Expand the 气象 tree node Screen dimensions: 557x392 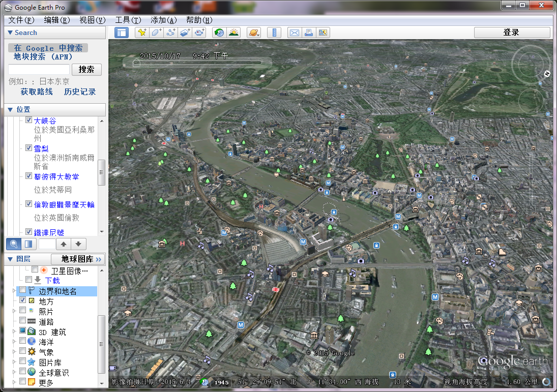[x=14, y=352]
